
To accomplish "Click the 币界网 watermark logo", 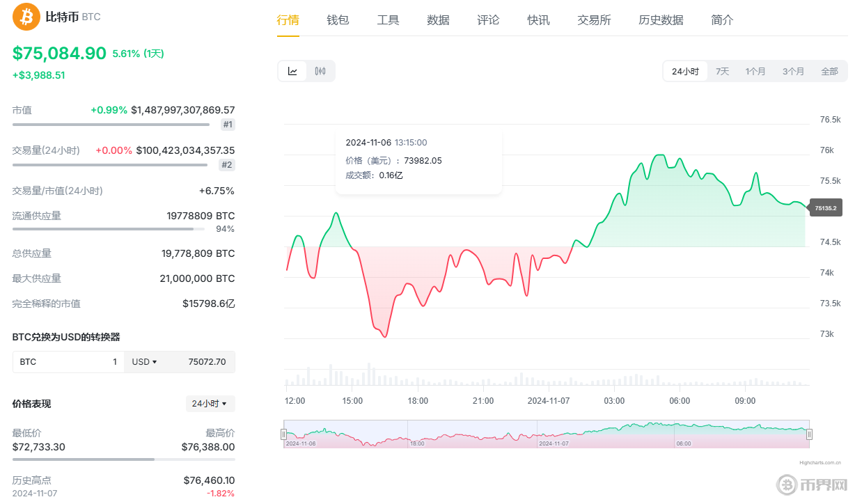I will 812,485.
